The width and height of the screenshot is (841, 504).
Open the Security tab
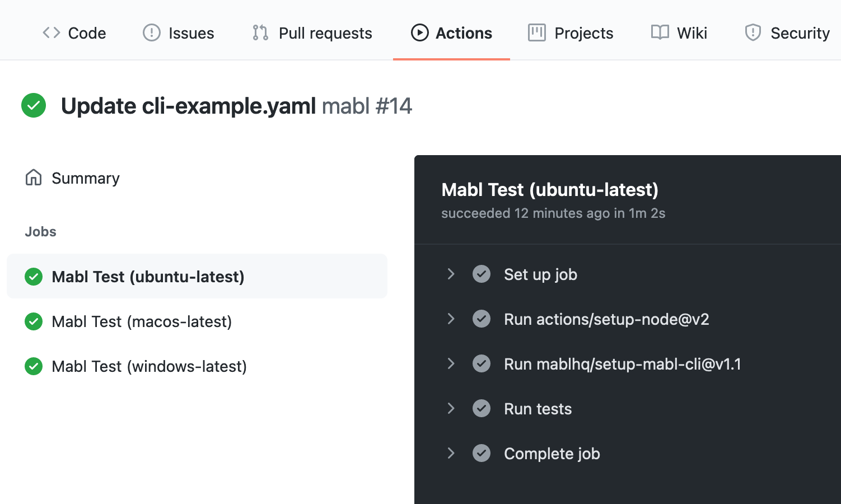[x=787, y=33]
